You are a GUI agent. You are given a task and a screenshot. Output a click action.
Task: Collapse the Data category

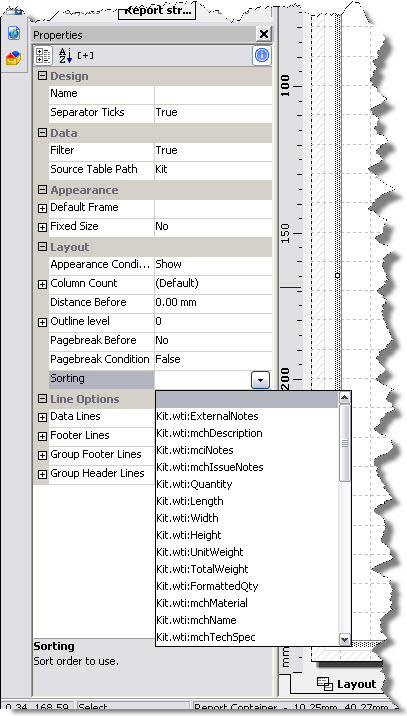(42, 133)
